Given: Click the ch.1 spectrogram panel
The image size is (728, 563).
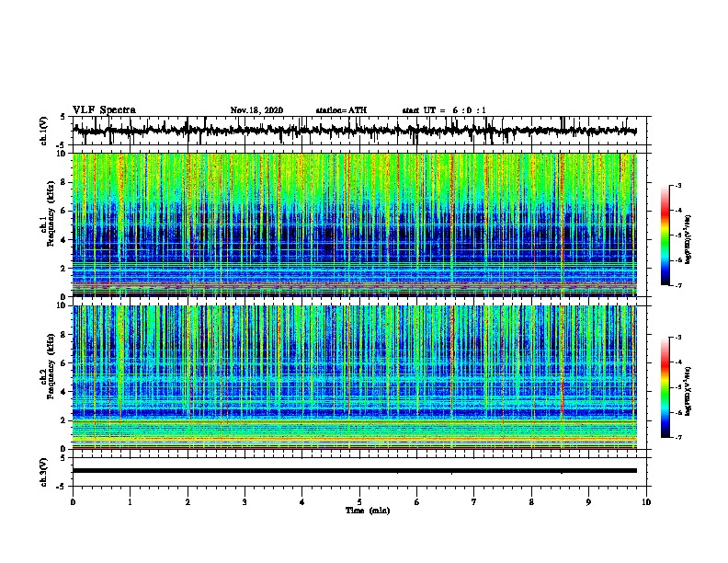Looking at the screenshot, I should 354,224.
